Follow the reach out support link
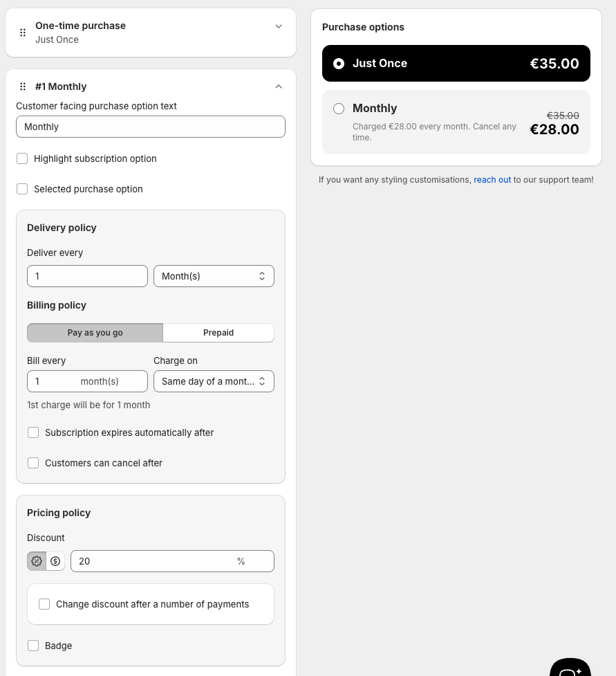The height and width of the screenshot is (676, 616). 492,180
